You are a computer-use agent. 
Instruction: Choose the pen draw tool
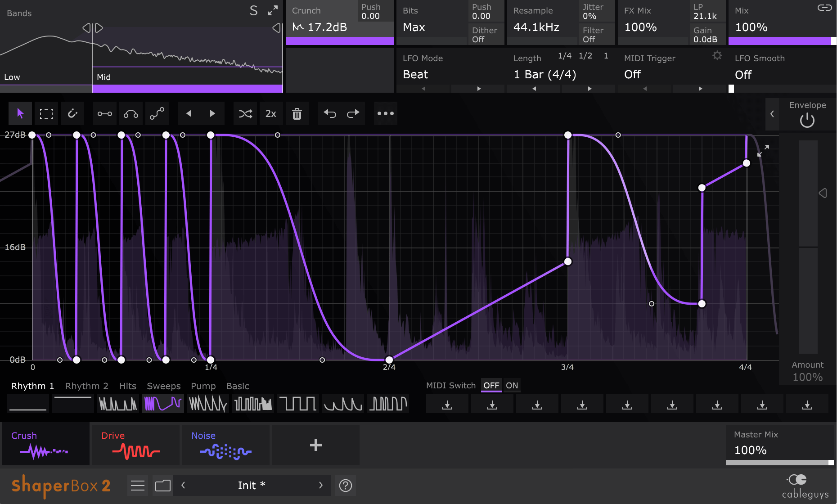coord(72,113)
